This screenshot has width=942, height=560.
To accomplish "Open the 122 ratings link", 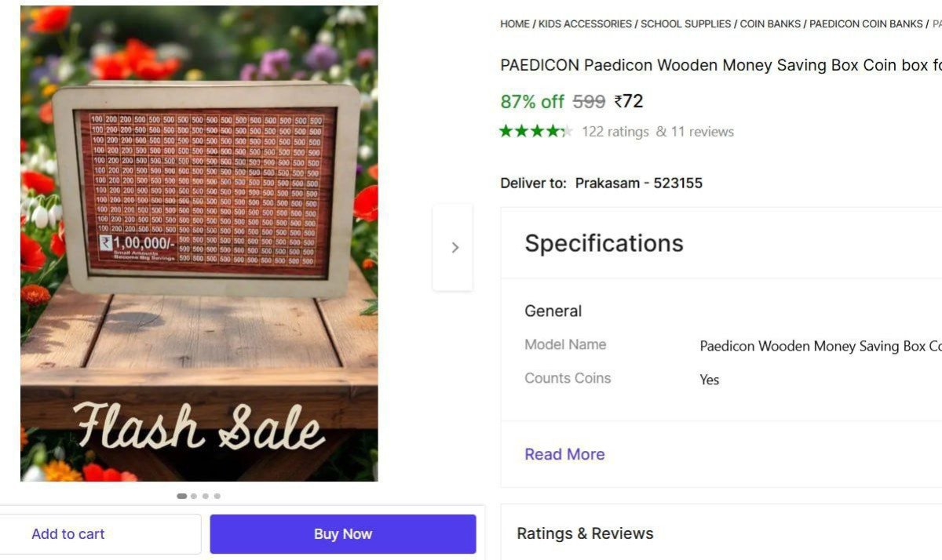I will 615,132.
